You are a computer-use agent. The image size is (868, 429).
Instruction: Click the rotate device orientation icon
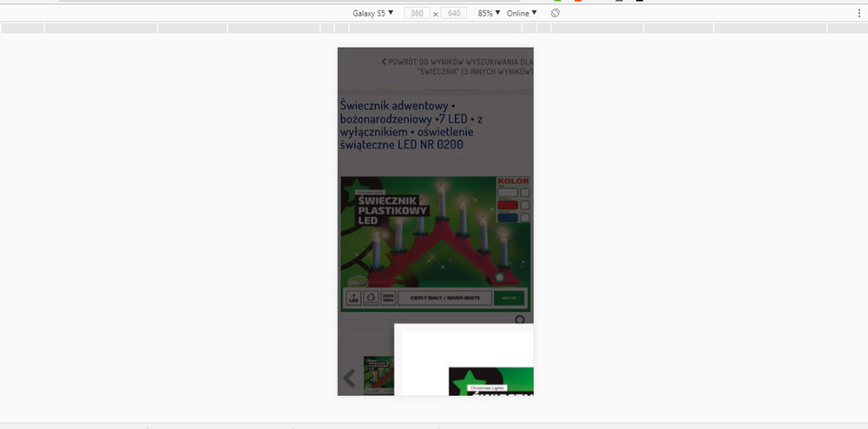[556, 13]
